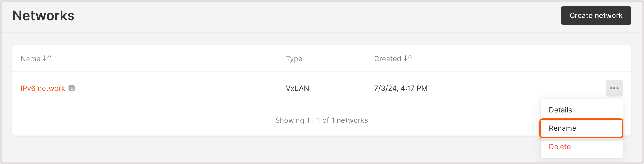Click the time 4:17 PM in Created cell
This screenshot has height=164, width=644.
(x=414, y=88)
